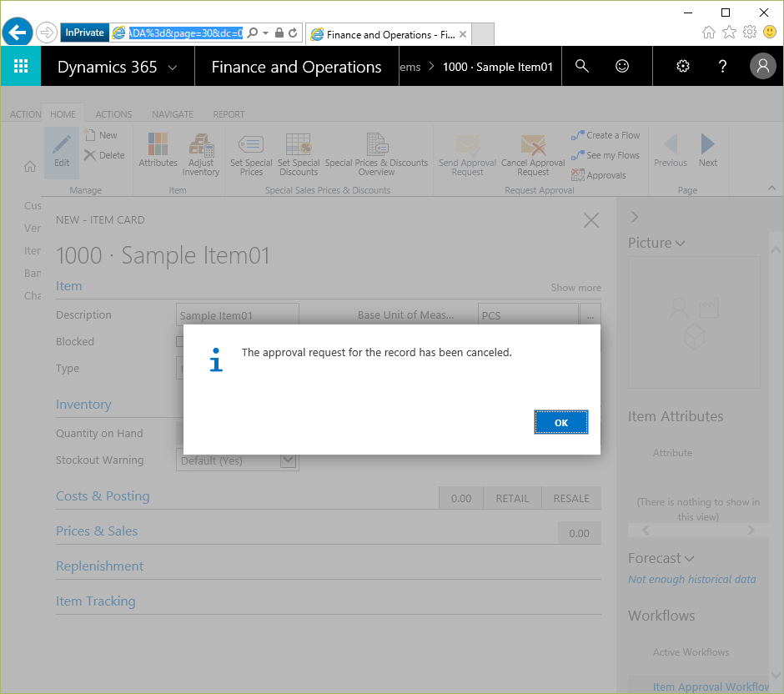This screenshot has height=694, width=784.
Task: Open the help question mark icon
Action: (x=722, y=66)
